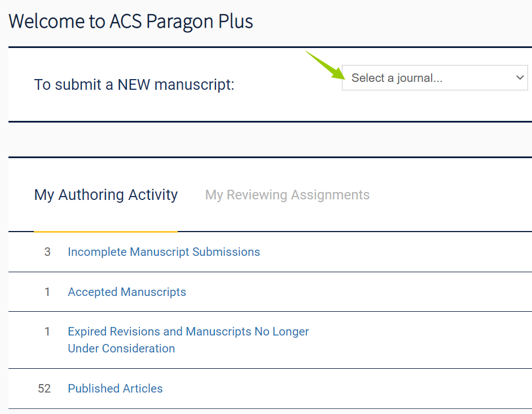Open Incomplete Manuscript Submissions
Image resolution: width=532 pixels, height=414 pixels.
164,252
